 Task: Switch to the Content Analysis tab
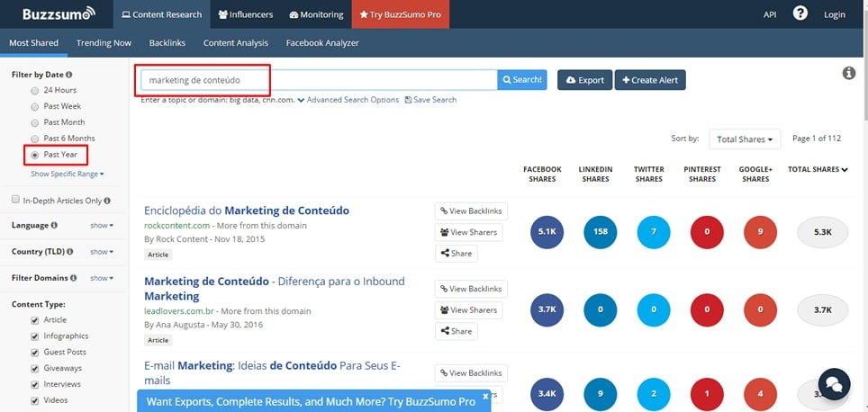click(236, 43)
